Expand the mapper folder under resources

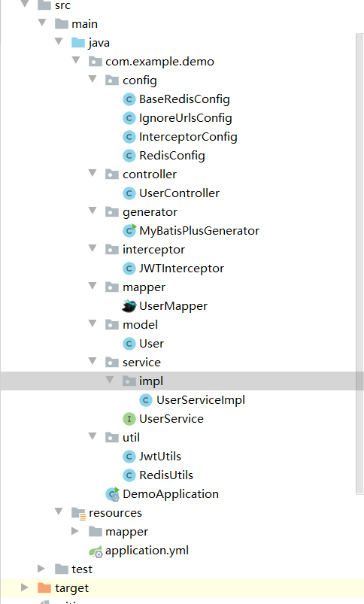pos(75,531)
